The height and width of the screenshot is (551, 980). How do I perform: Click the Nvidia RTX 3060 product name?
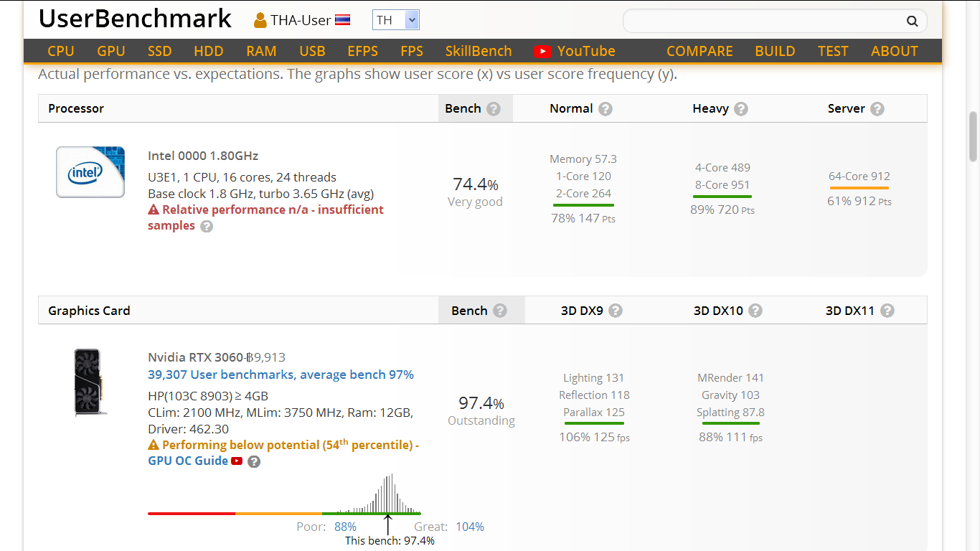(195, 357)
